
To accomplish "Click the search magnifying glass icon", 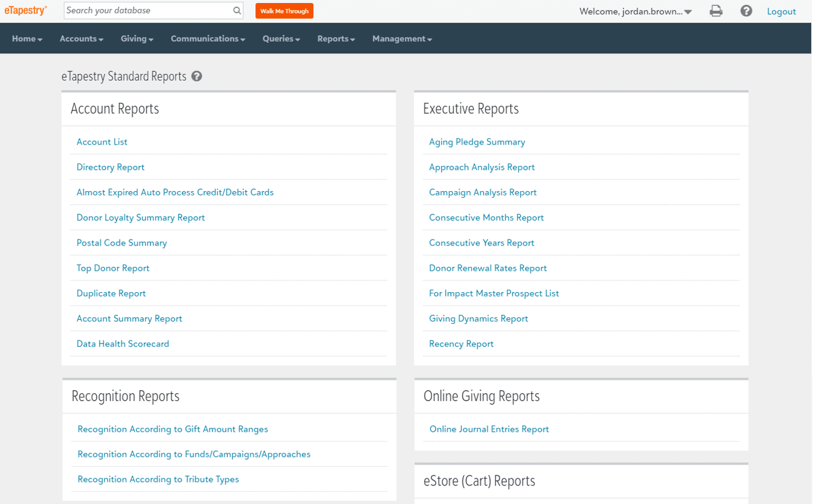I will (x=236, y=10).
